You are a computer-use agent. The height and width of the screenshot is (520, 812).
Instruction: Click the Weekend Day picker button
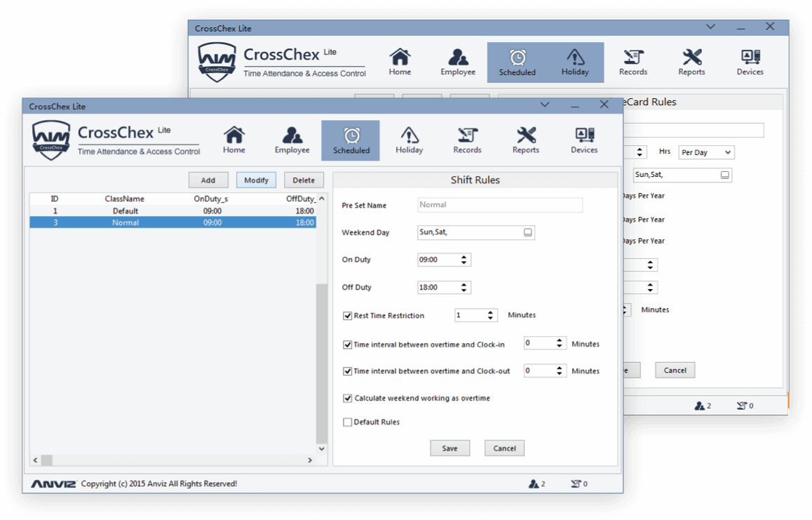528,233
